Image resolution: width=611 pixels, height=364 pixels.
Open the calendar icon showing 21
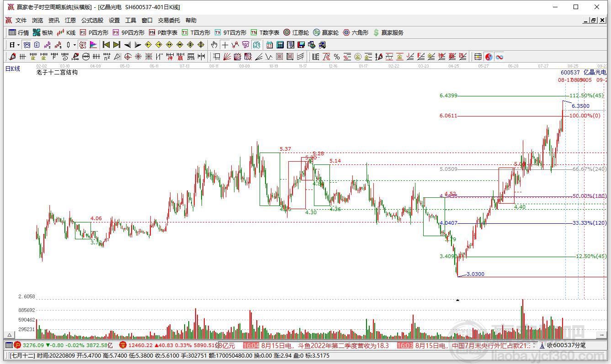(270, 45)
